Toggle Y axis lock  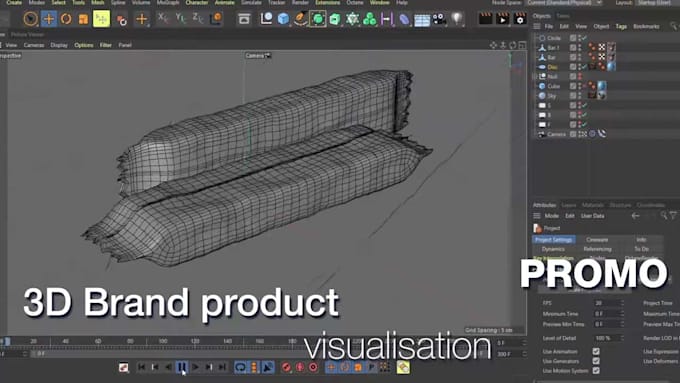click(180, 18)
